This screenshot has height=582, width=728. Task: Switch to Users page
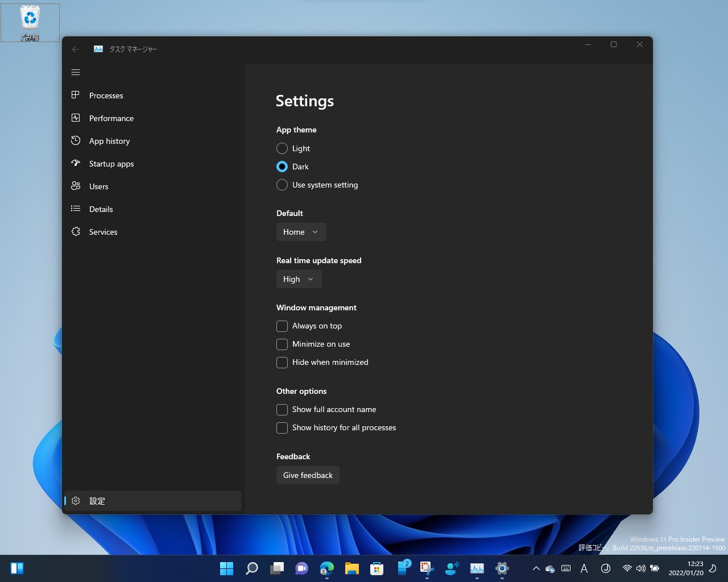153,186
